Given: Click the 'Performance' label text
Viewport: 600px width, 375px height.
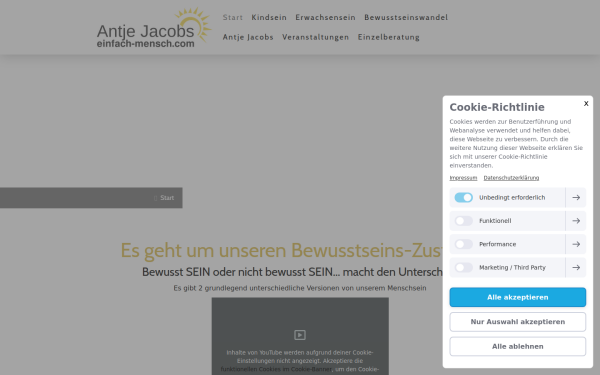Looking at the screenshot, I should 497,244.
